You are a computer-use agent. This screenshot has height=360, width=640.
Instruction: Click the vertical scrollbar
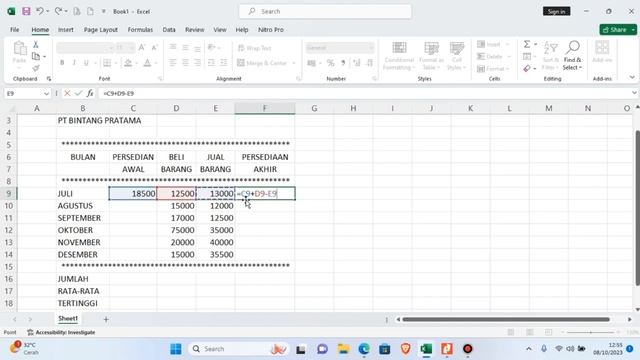pos(638,208)
